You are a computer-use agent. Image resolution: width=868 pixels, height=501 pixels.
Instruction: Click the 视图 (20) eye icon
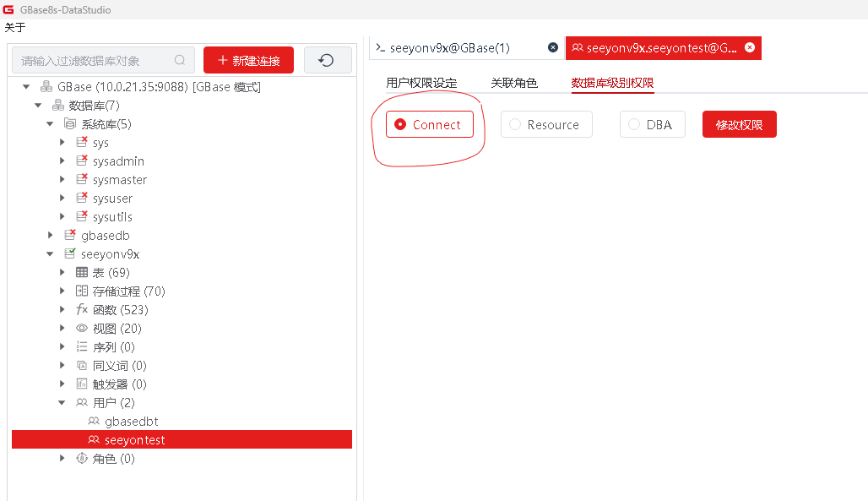[x=81, y=328]
